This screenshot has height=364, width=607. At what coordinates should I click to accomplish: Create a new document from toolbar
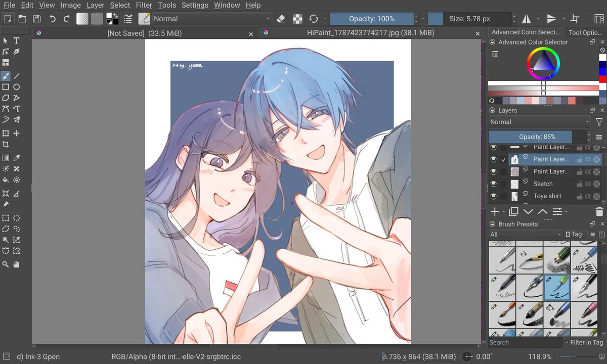coord(8,19)
